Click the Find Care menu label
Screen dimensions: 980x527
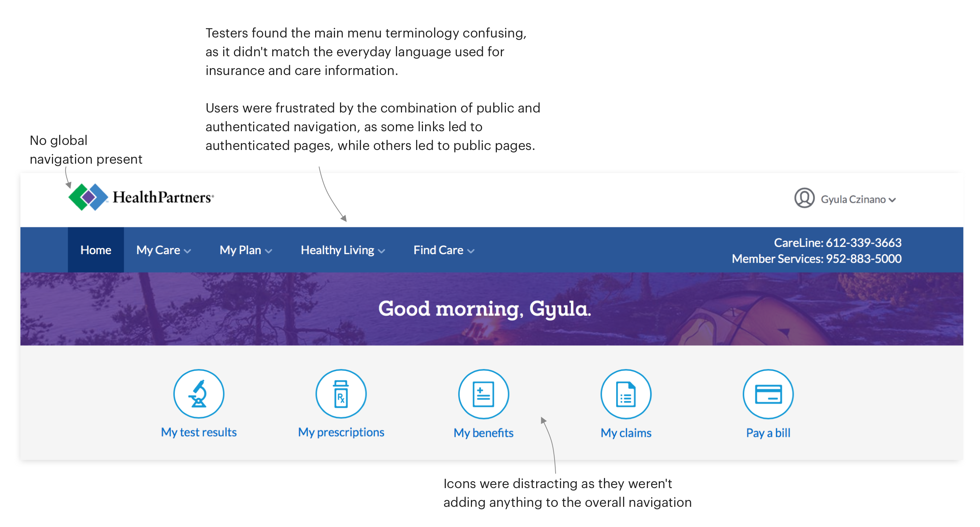click(438, 250)
